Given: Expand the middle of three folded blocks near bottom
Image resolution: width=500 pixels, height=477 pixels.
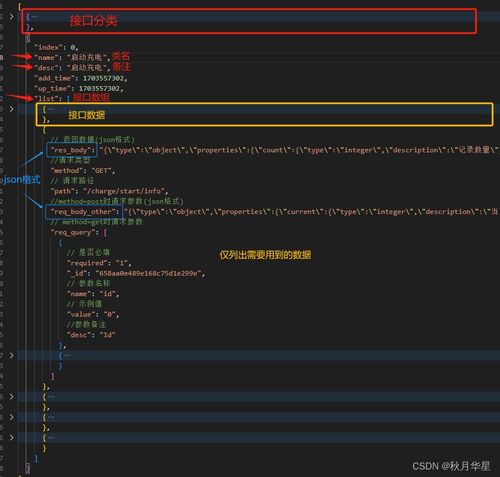Looking at the screenshot, I should pyautogui.click(x=11, y=417).
